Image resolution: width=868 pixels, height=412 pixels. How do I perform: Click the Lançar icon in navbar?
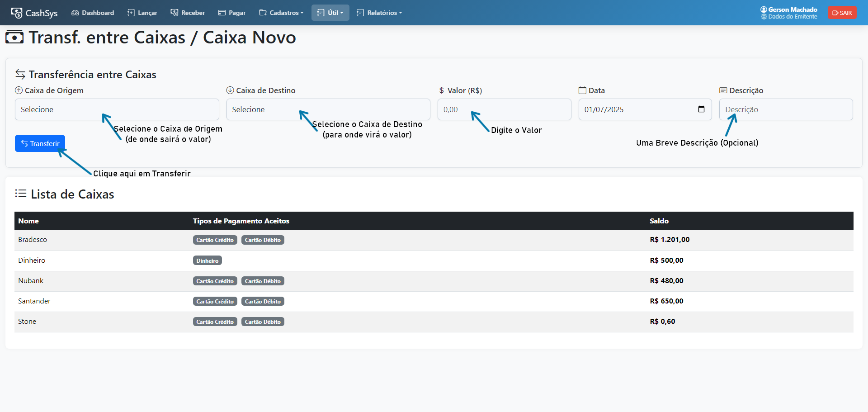131,13
